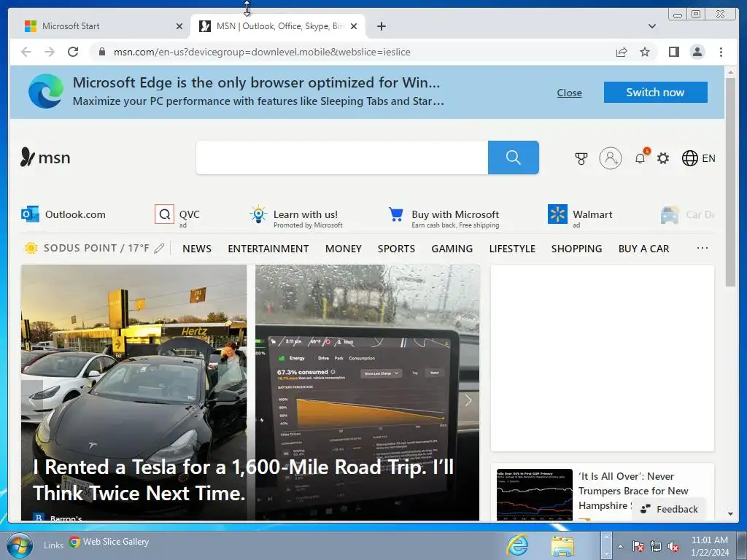Screen dimensions: 747x560
Task: Open the Windows Start button
Action: 20,545
